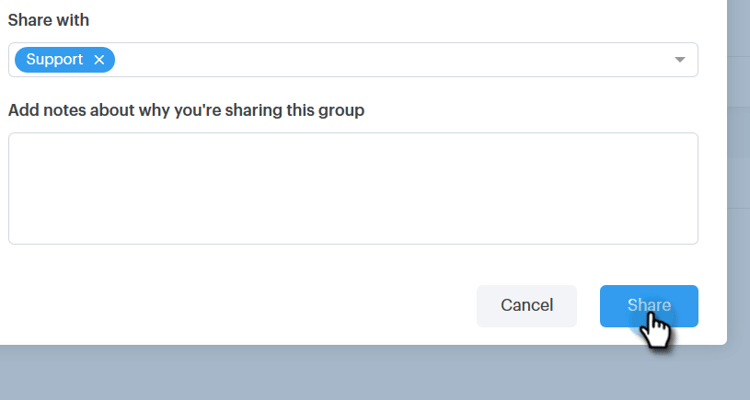Click the white close X on the Support chip
The image size is (750, 400).
(99, 60)
